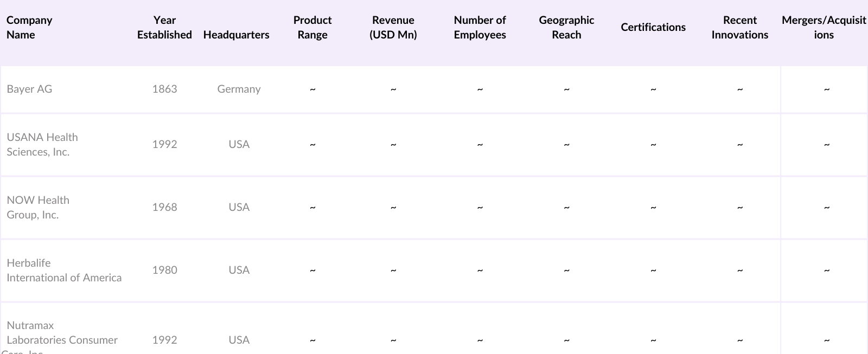Click Bayer AG's Revenue cell
Screen dimensions: 868x354
pyautogui.click(x=393, y=89)
